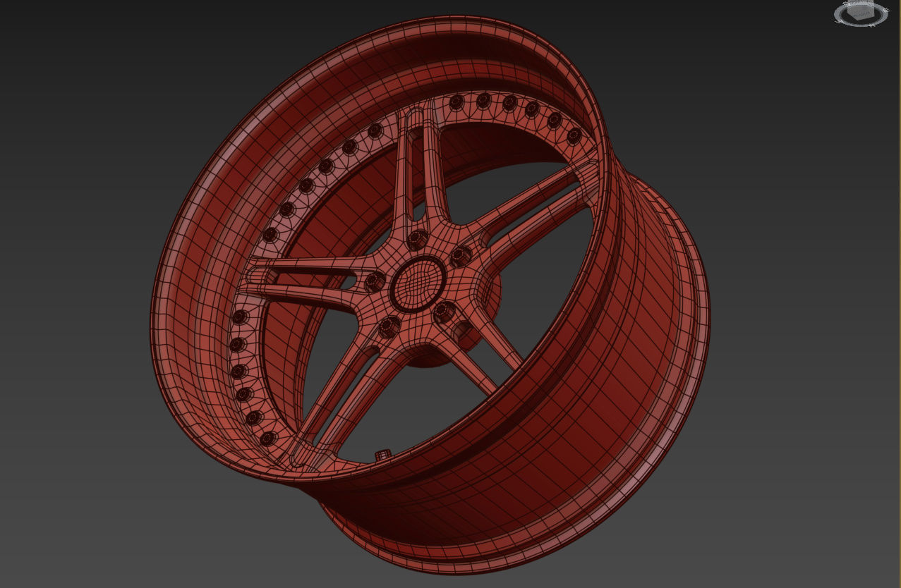
Task: Click the ViewCube cube face
Action: tap(861, 12)
